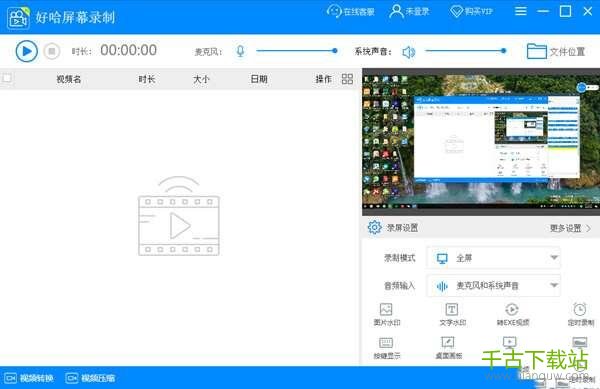The image size is (600, 389).
Task: Open the hamburger main menu
Action: [520, 11]
